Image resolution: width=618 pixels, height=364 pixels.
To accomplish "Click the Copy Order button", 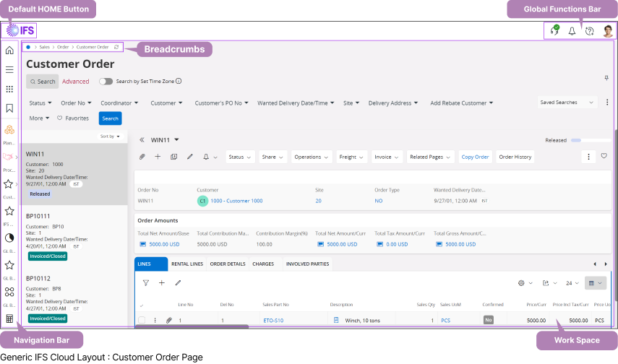I will point(475,157).
